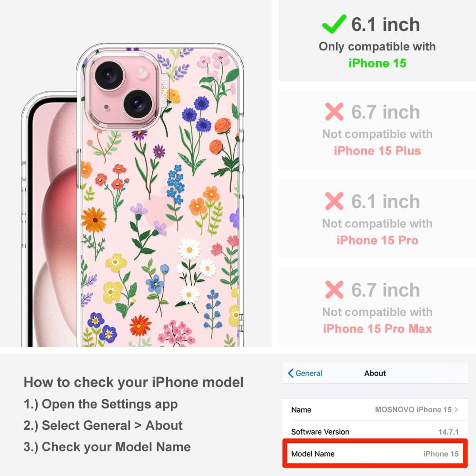Click the MOSNOVO logo beside camera module

[164, 90]
